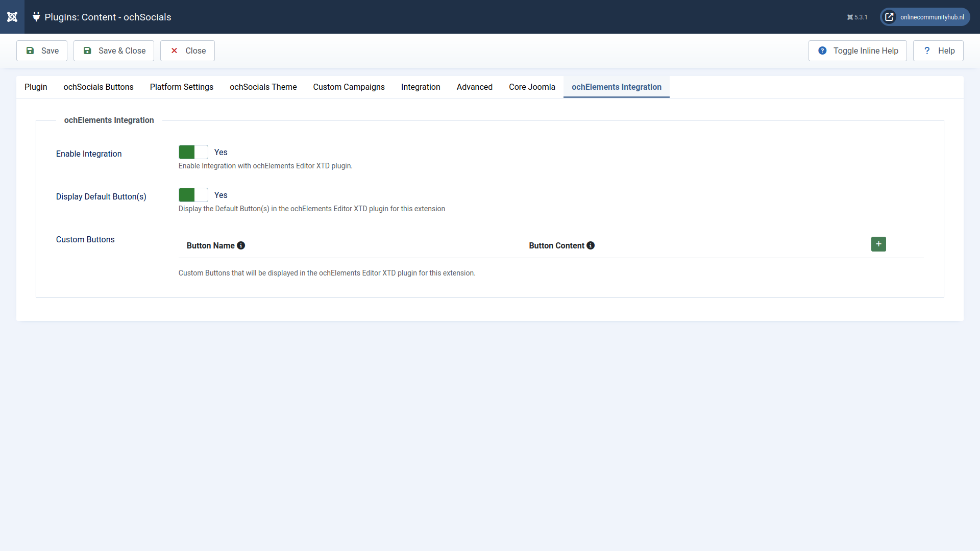Click the plug icon beside the page title

36,17
